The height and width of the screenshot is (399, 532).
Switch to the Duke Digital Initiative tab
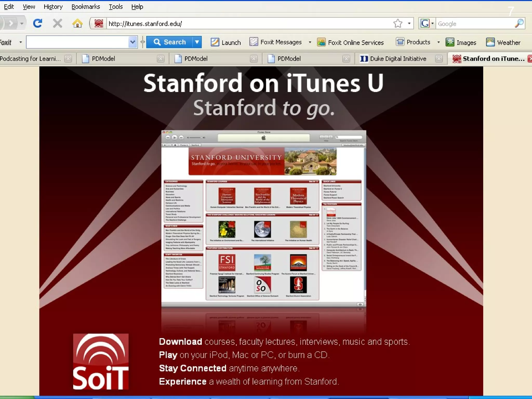[x=397, y=59]
